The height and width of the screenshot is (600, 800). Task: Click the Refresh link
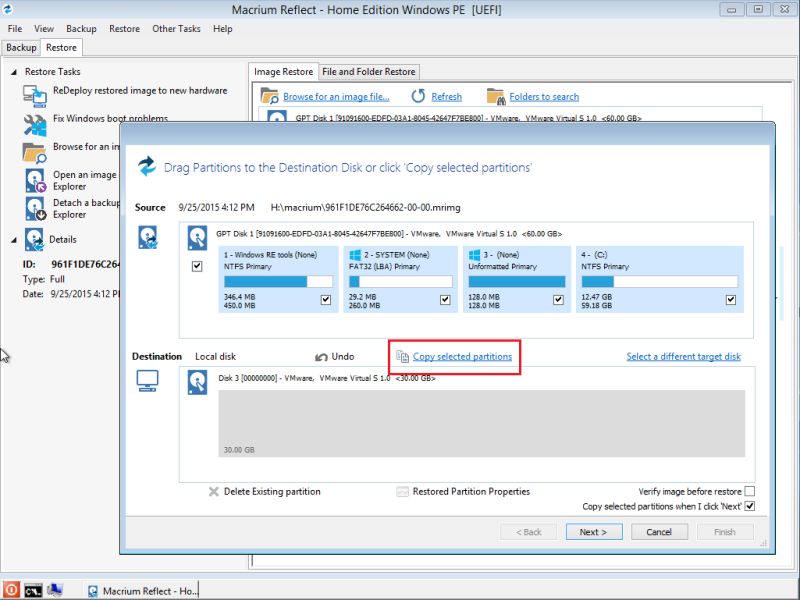coord(446,97)
